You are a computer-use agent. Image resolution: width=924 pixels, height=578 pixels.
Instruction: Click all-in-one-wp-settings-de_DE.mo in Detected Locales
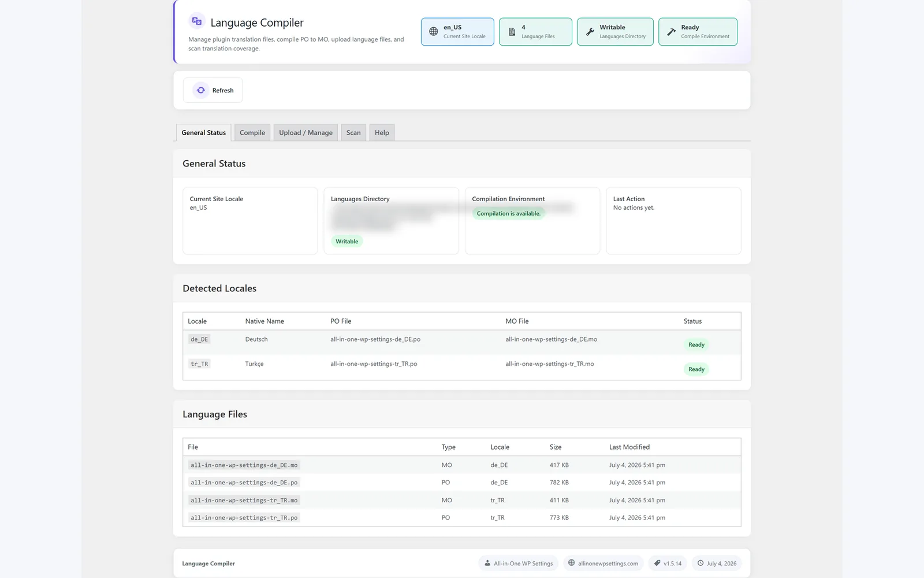pyautogui.click(x=552, y=339)
